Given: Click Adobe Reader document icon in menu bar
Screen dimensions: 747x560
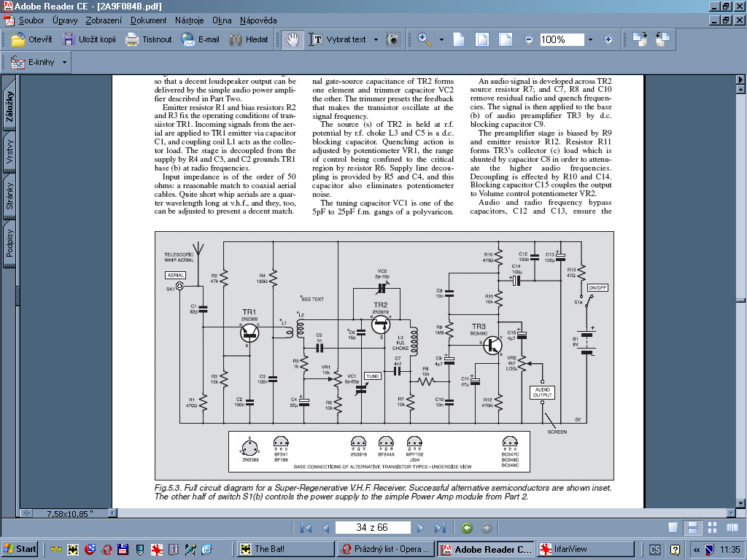Looking at the screenshot, I should coord(9,20).
